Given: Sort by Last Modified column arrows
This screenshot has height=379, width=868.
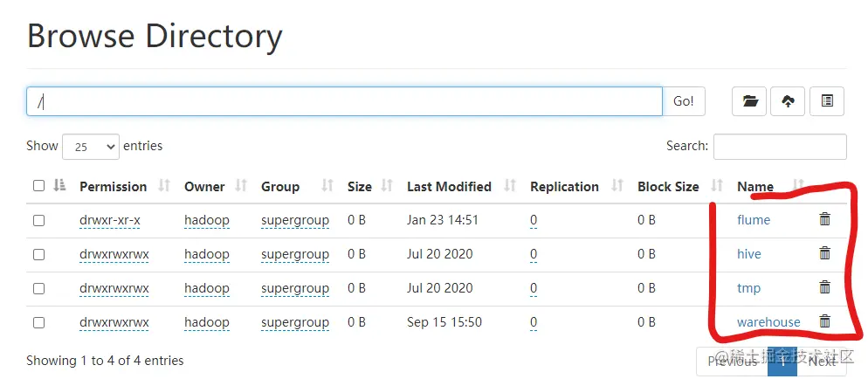Looking at the screenshot, I should [510, 186].
